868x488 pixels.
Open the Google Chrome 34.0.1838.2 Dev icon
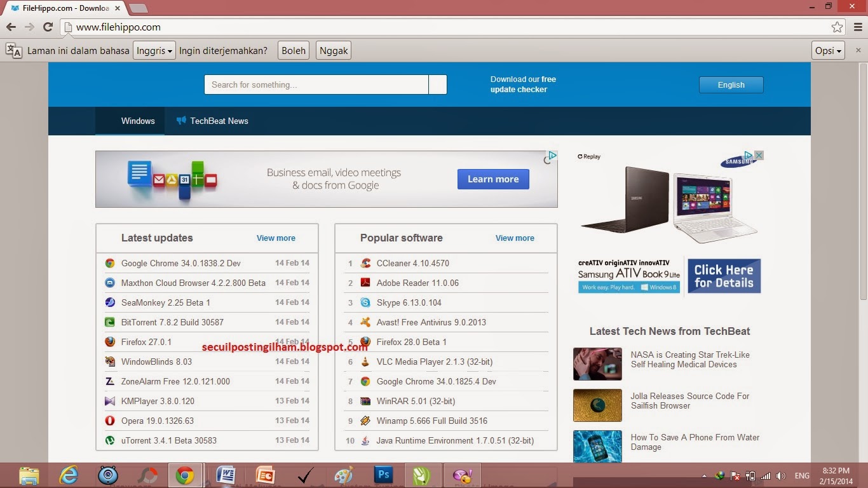[110, 263]
